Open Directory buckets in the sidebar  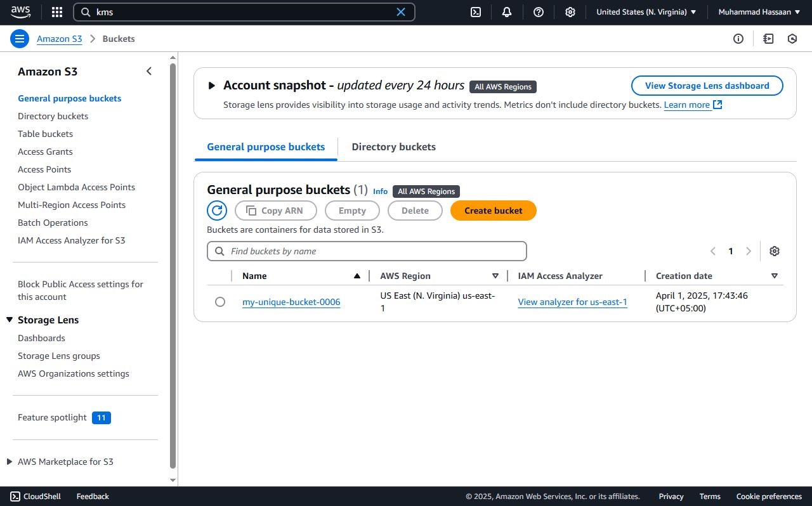(x=53, y=116)
